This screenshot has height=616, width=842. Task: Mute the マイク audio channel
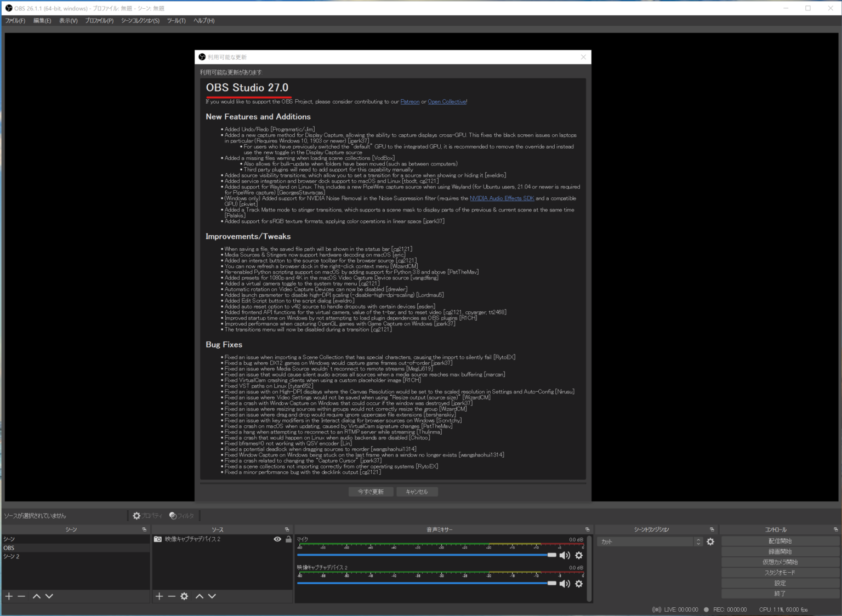[x=565, y=555]
